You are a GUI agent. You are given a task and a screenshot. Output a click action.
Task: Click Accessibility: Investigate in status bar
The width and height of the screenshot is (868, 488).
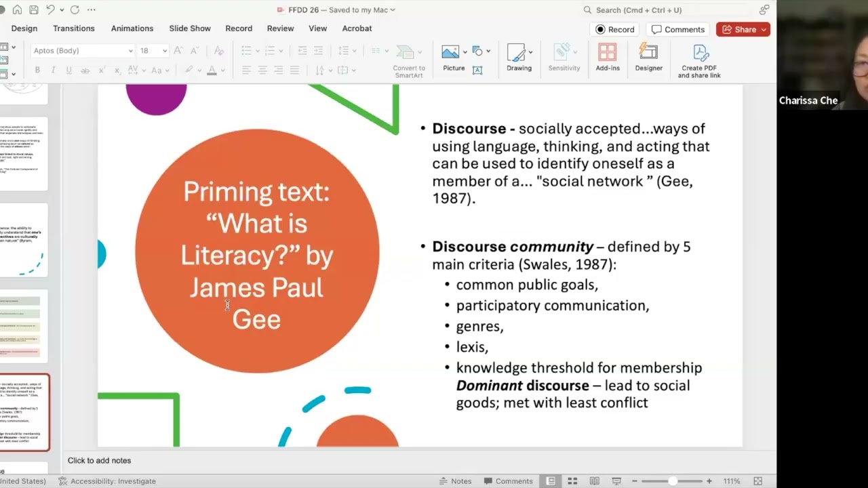(107, 481)
